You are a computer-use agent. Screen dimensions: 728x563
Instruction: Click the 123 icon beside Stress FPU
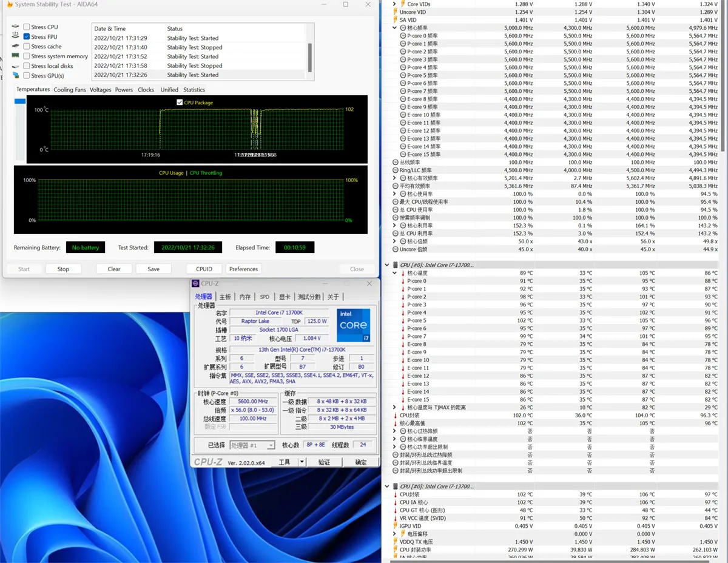pos(16,36)
